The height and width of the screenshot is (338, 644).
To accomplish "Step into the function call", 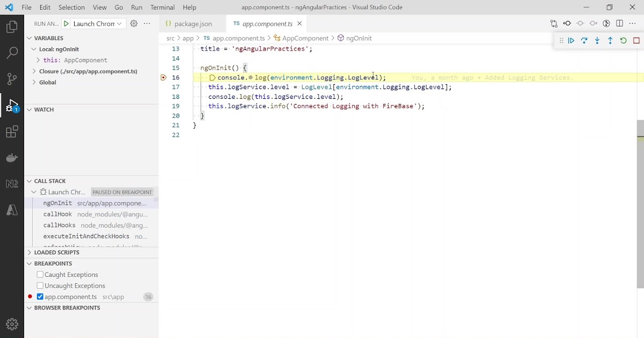I will [597, 40].
